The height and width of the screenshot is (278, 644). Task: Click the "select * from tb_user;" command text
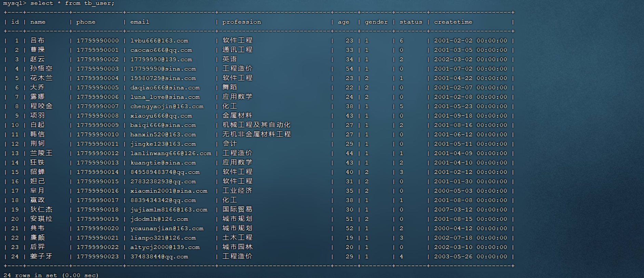pos(72,3)
